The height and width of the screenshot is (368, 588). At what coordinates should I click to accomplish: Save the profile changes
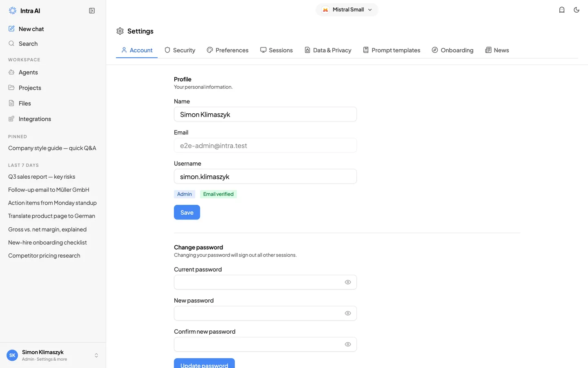point(187,212)
